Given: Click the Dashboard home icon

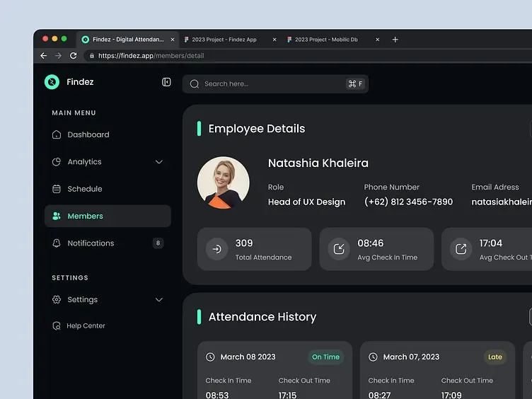Looking at the screenshot, I should point(57,134).
